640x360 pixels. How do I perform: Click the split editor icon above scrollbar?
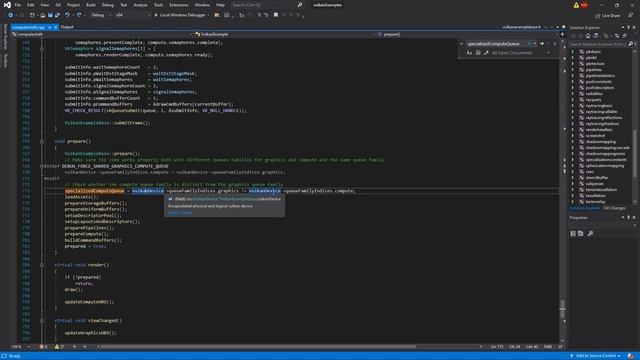562,34
